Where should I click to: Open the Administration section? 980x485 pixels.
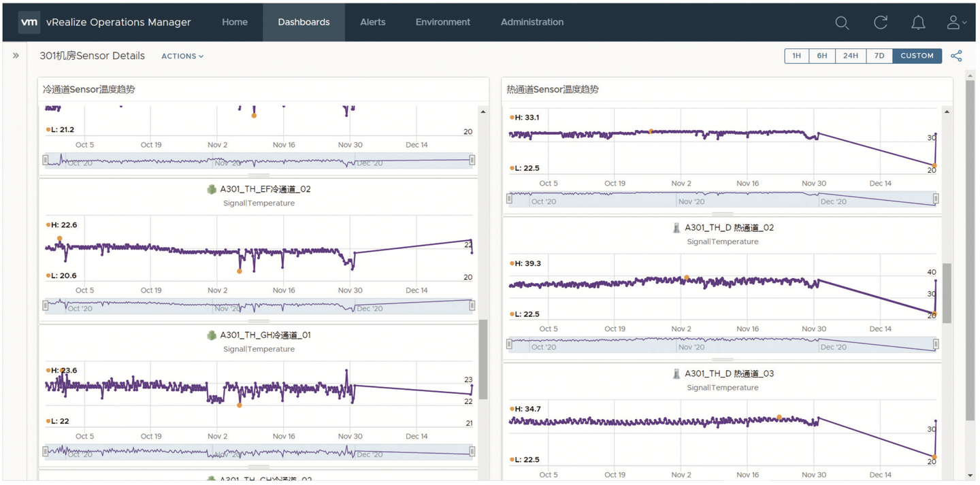click(x=532, y=22)
